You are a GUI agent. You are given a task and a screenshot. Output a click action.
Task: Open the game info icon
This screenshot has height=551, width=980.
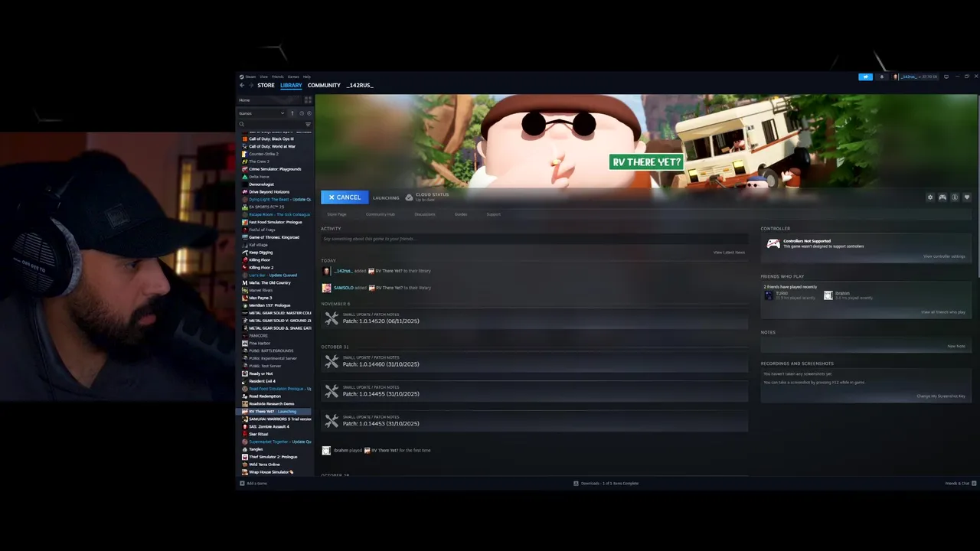click(955, 197)
